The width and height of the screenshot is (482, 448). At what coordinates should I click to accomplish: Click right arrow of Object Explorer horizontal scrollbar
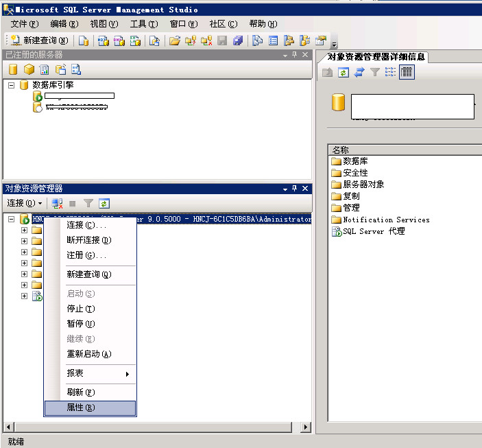pyautogui.click(x=305, y=427)
